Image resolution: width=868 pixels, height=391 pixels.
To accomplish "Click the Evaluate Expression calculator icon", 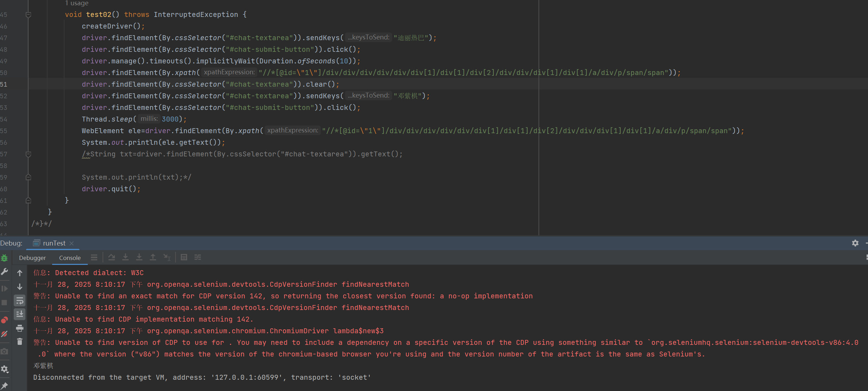I will click(184, 257).
